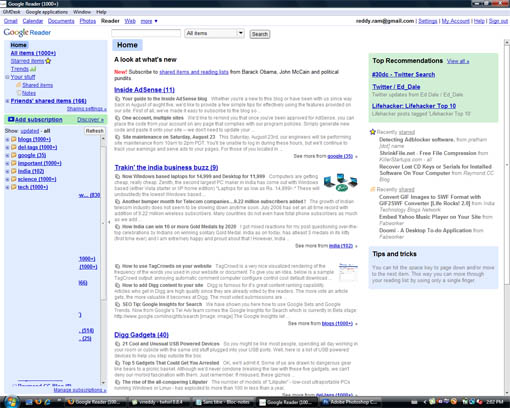Click the item icon beside '21 Cool and Unusual USB Powered Devices'
Viewport: 510px width, 408px height.
[x=117, y=344]
